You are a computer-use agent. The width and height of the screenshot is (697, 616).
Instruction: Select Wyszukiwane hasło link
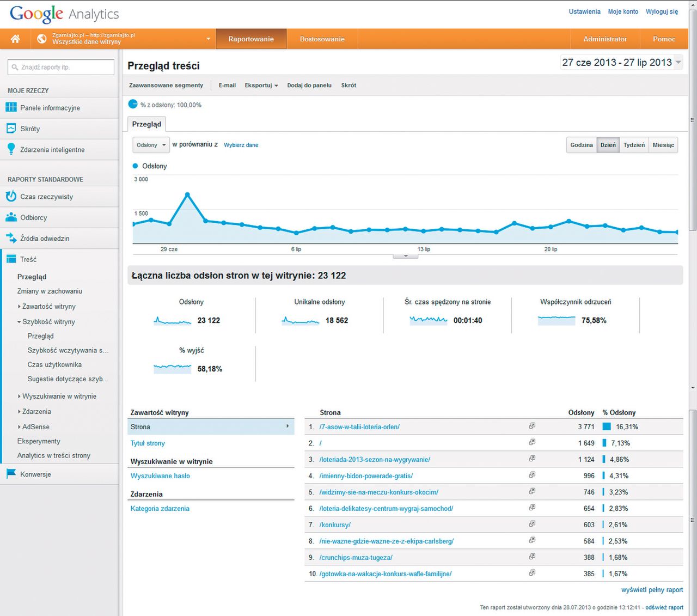pos(160,476)
